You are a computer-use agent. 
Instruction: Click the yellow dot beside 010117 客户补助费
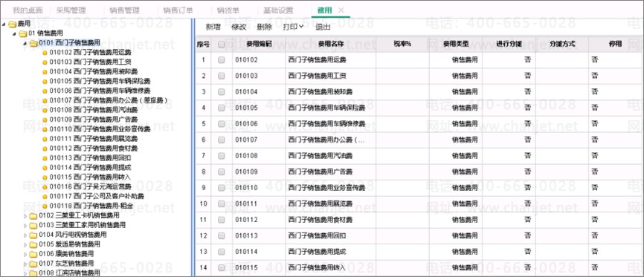tap(45, 197)
